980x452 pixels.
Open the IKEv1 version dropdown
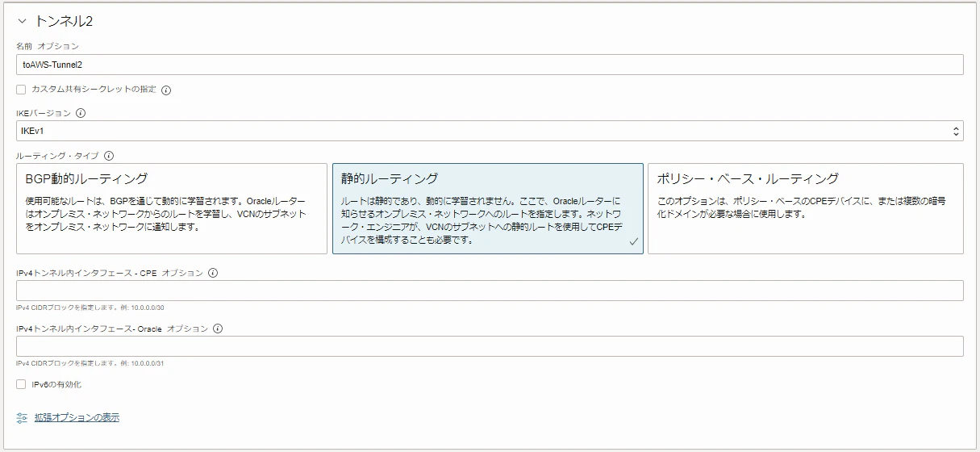coord(490,131)
